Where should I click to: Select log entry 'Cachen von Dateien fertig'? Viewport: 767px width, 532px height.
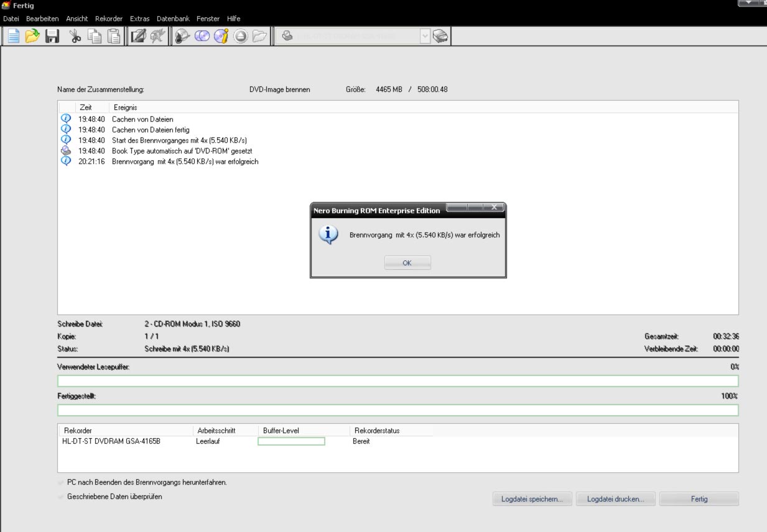point(151,130)
